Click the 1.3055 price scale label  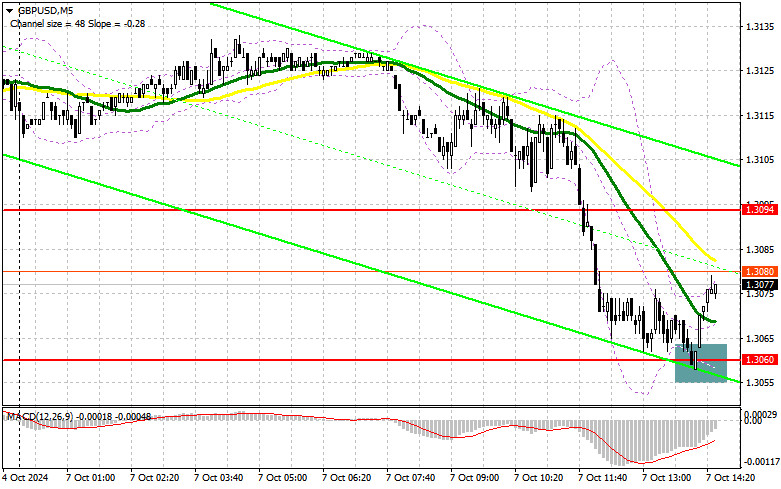(x=761, y=382)
